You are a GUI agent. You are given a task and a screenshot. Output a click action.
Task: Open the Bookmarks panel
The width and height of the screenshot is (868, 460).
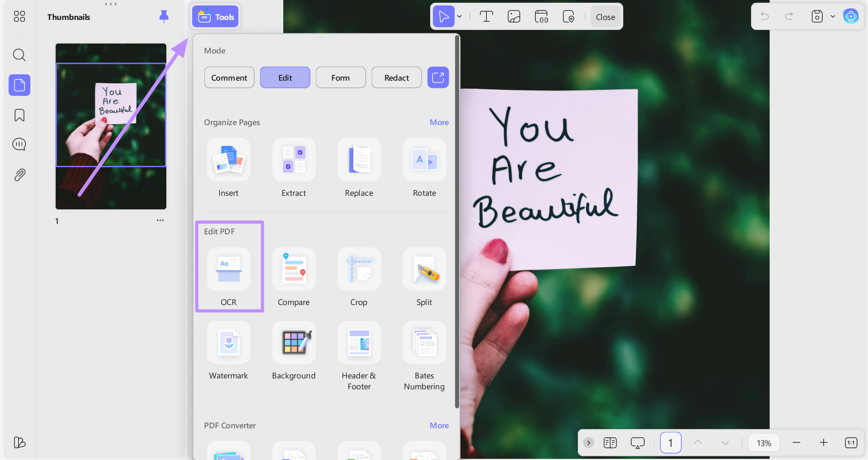(x=19, y=115)
